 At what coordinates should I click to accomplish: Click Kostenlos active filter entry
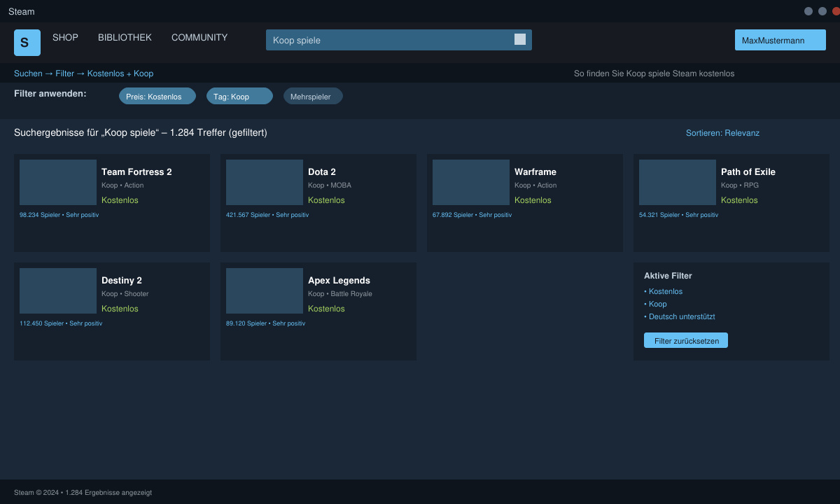point(663,291)
